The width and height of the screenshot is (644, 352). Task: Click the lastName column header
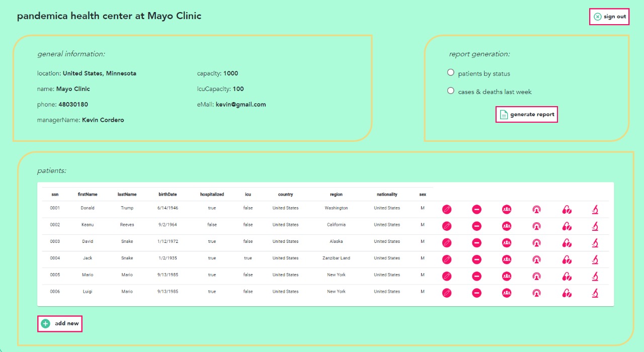point(127,194)
